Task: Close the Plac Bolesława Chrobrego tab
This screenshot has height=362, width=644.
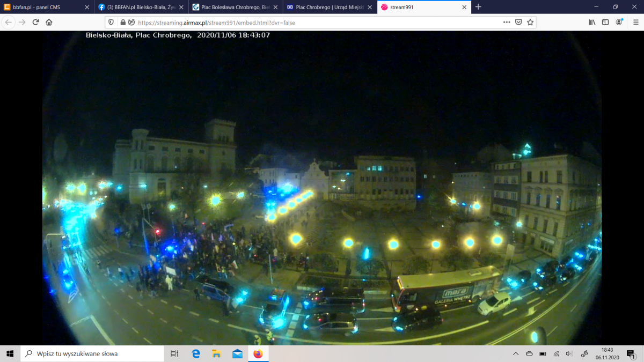Action: point(275,7)
